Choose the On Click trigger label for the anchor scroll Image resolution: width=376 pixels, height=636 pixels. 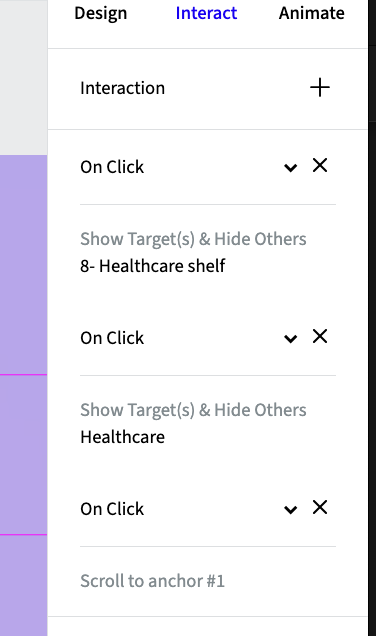coord(112,509)
